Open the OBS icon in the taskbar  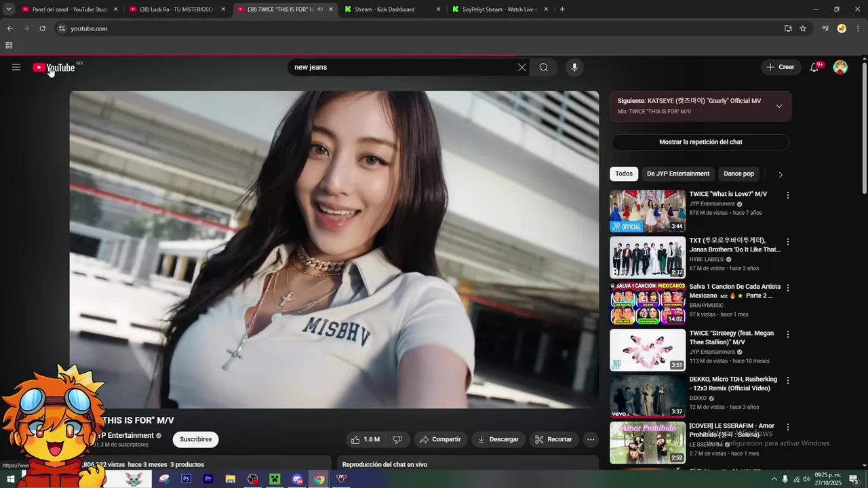click(253, 479)
